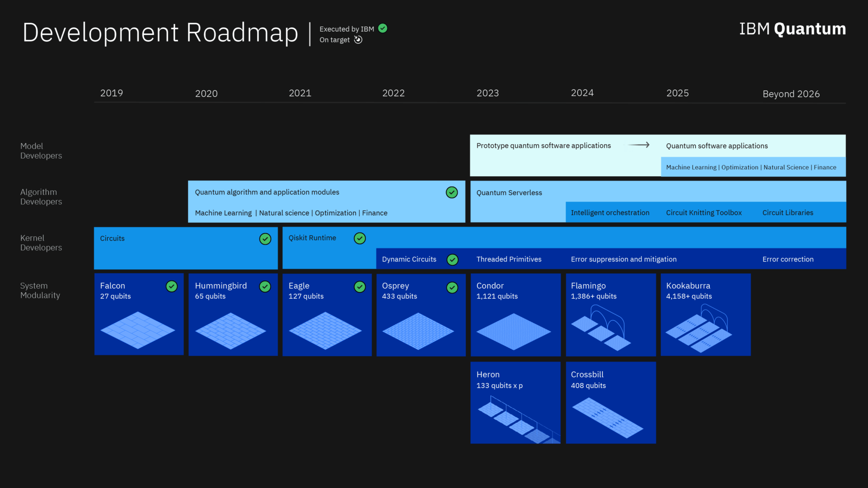Click the Falcon processor checkmark icon
868x488 pixels.
pyautogui.click(x=171, y=286)
